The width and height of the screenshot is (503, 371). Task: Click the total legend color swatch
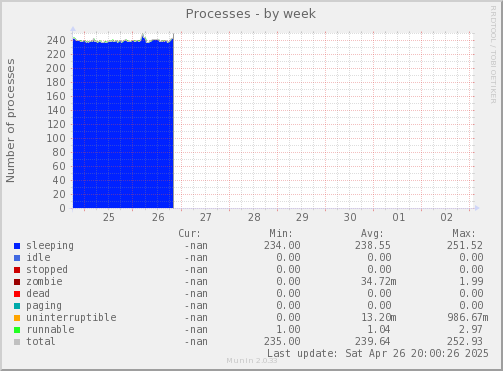[17, 342]
